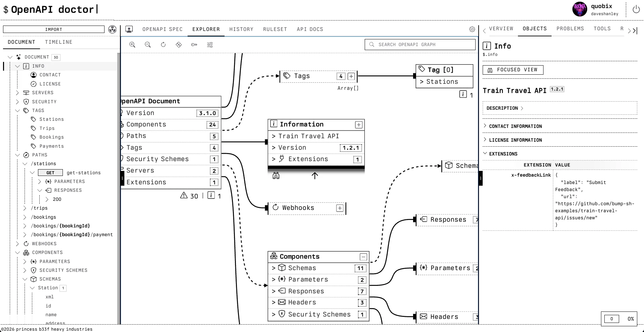This screenshot has width=644, height=332.
Task: Click the Import button
Action: pyautogui.click(x=54, y=30)
